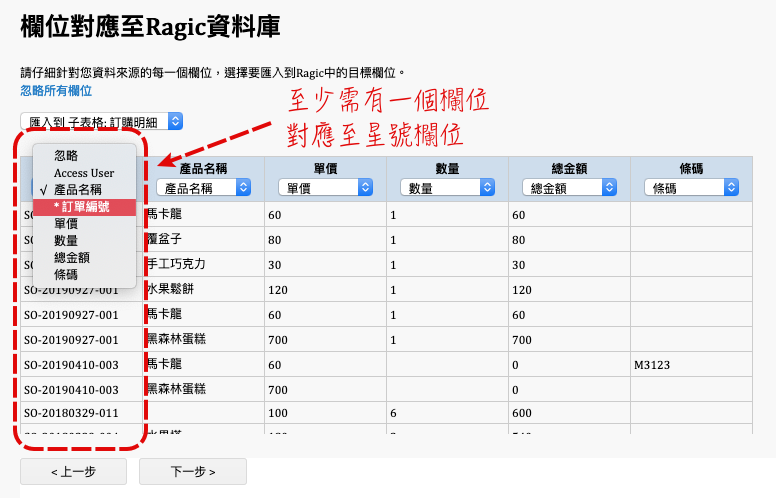
Task: Choose 忽略 in the open dropdown list
Action: click(x=84, y=156)
